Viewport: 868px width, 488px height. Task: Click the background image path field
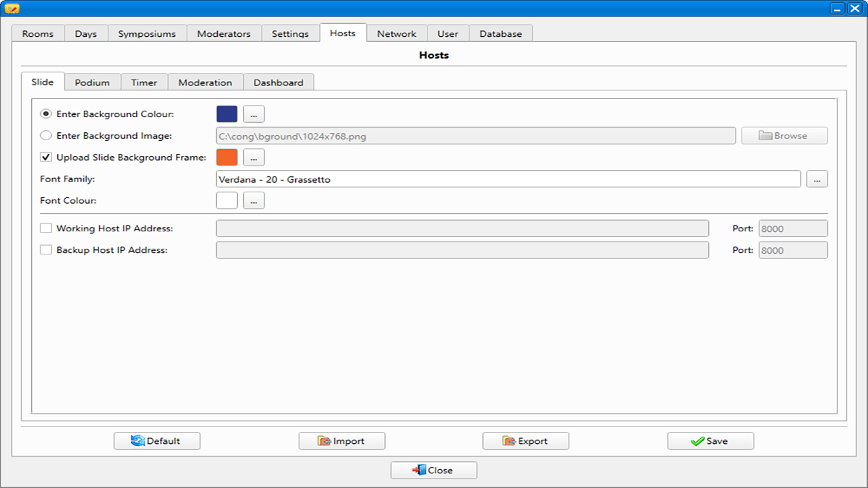476,135
